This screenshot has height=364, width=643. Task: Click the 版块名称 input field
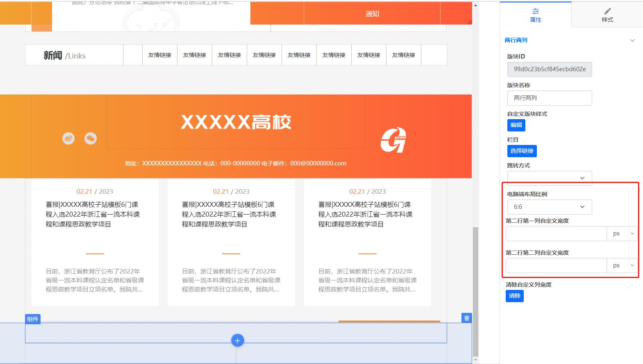(549, 98)
